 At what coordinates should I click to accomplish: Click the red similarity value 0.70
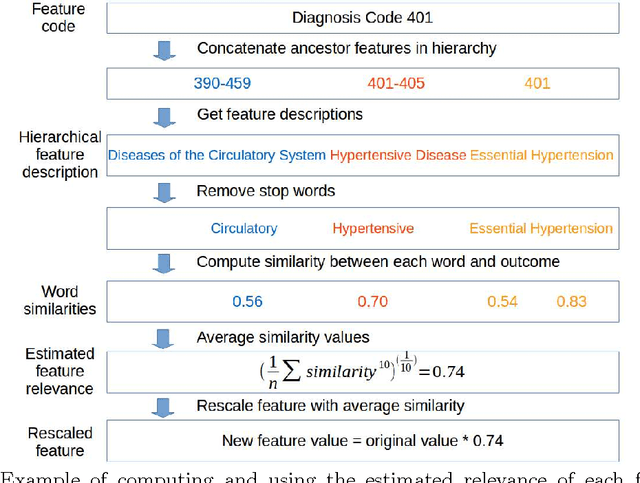372,300
